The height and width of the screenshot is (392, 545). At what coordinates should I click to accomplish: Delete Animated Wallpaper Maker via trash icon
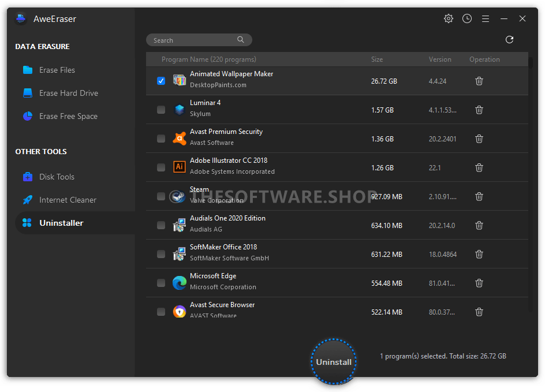click(x=479, y=81)
